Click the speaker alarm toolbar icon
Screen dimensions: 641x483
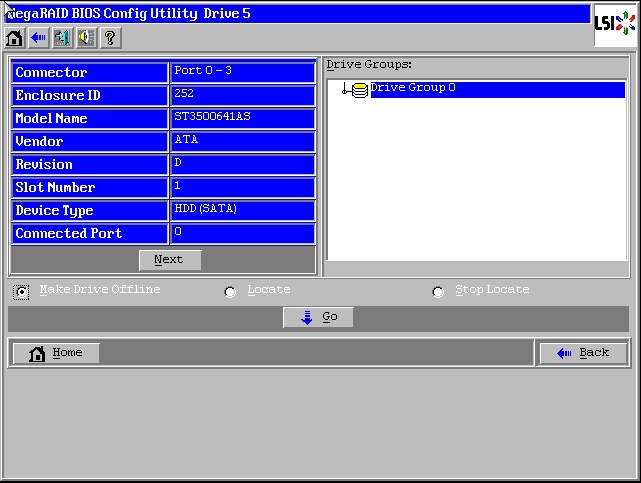87,38
